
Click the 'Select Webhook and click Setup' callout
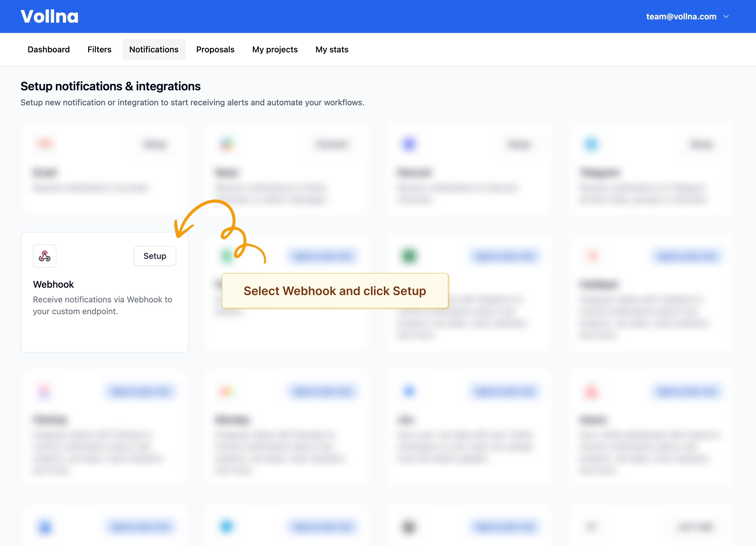335,291
